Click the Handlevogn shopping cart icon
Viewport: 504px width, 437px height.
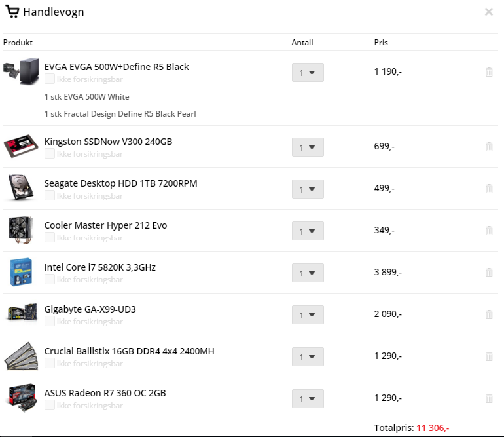point(12,12)
